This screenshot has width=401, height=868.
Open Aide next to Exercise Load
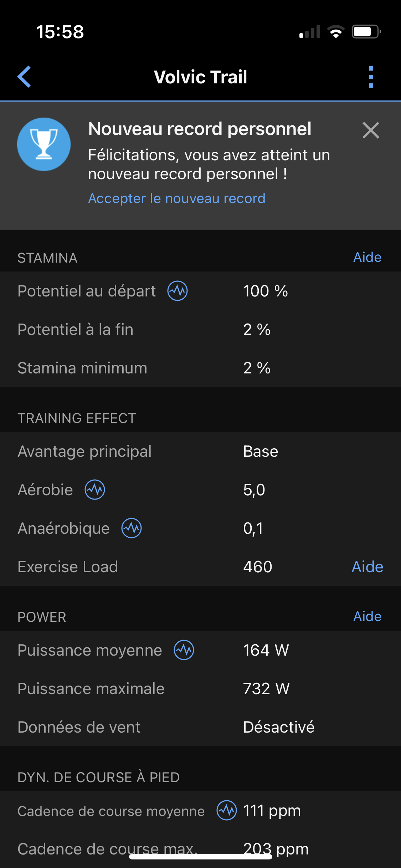(x=367, y=567)
